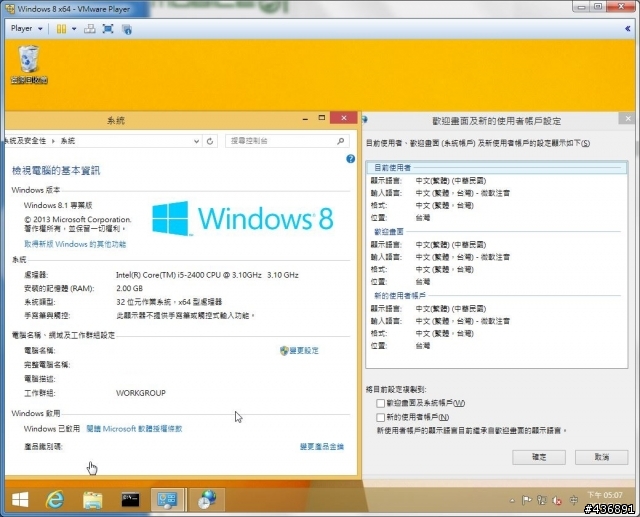The height and width of the screenshot is (517, 640).
Task: Collapse the VMware toolbar with double arrow
Action: (628, 29)
